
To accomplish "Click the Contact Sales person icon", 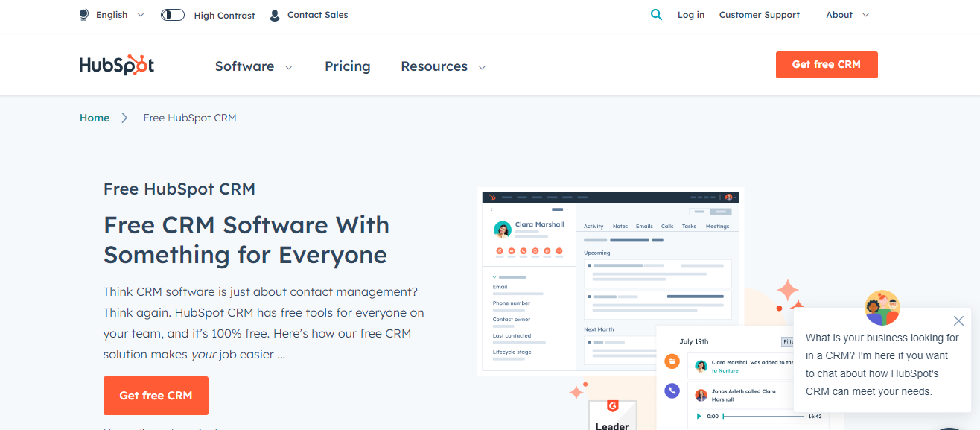I will point(275,15).
